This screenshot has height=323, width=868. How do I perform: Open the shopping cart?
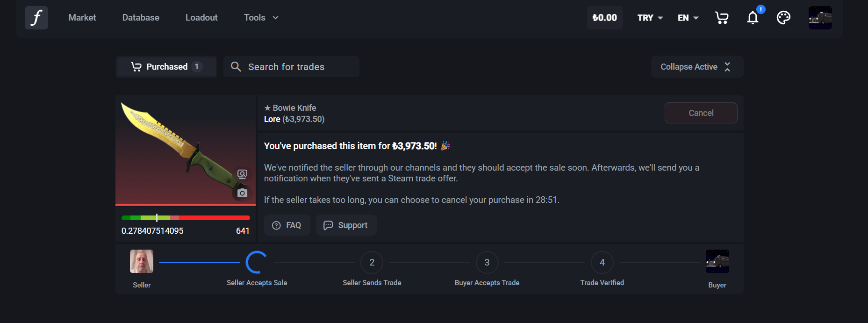coord(722,18)
